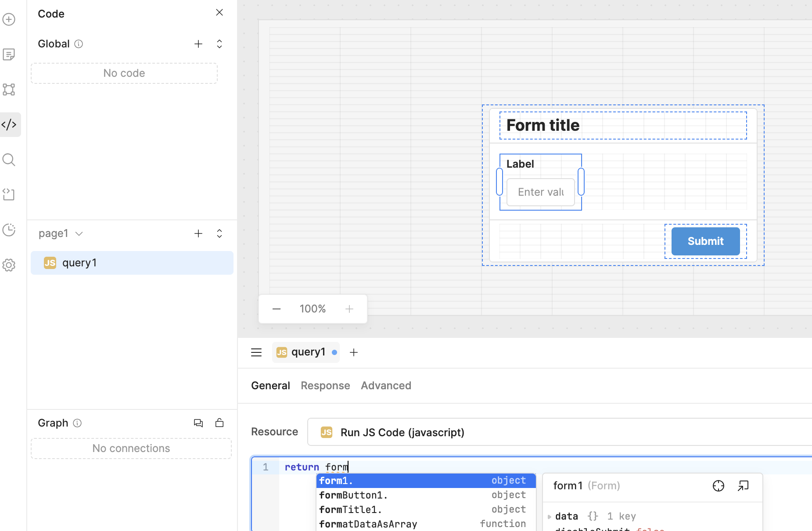Screen dimensions: 812x531
Task: Show info for Graph section
Action: pyautogui.click(x=77, y=423)
